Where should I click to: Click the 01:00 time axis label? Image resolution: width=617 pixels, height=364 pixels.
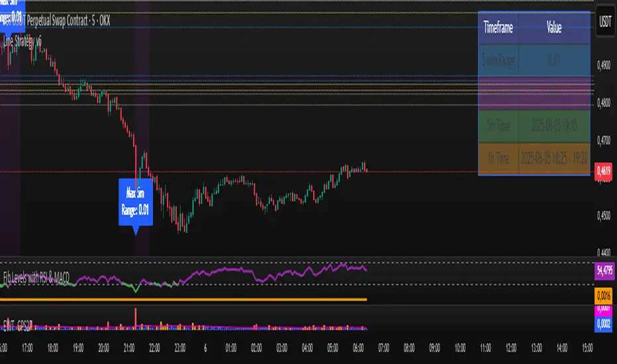(x=231, y=348)
